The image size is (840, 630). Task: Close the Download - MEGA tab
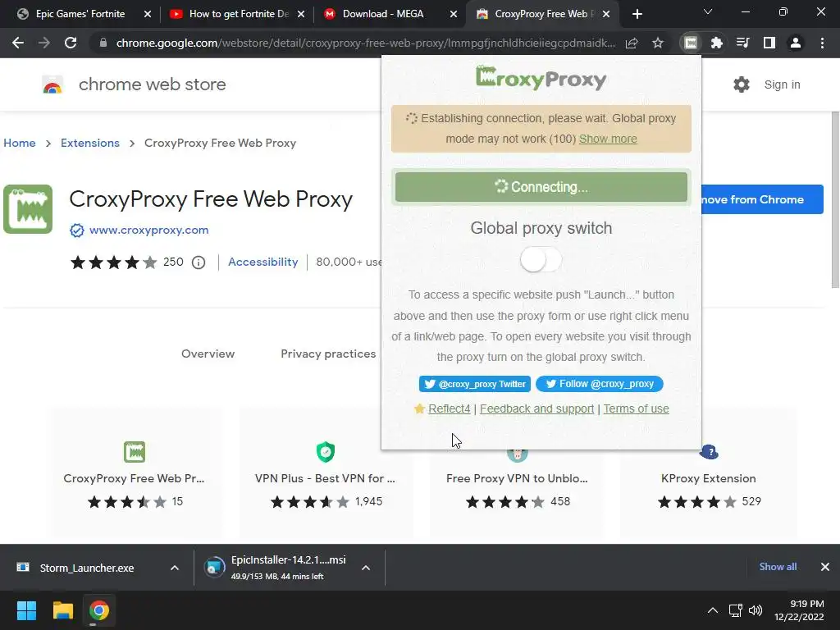click(x=453, y=14)
